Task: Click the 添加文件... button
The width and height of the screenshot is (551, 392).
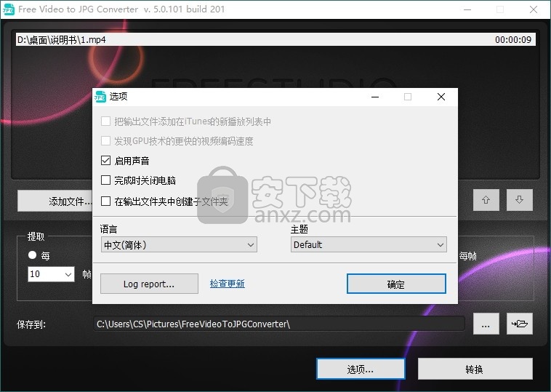Action: click(55, 201)
